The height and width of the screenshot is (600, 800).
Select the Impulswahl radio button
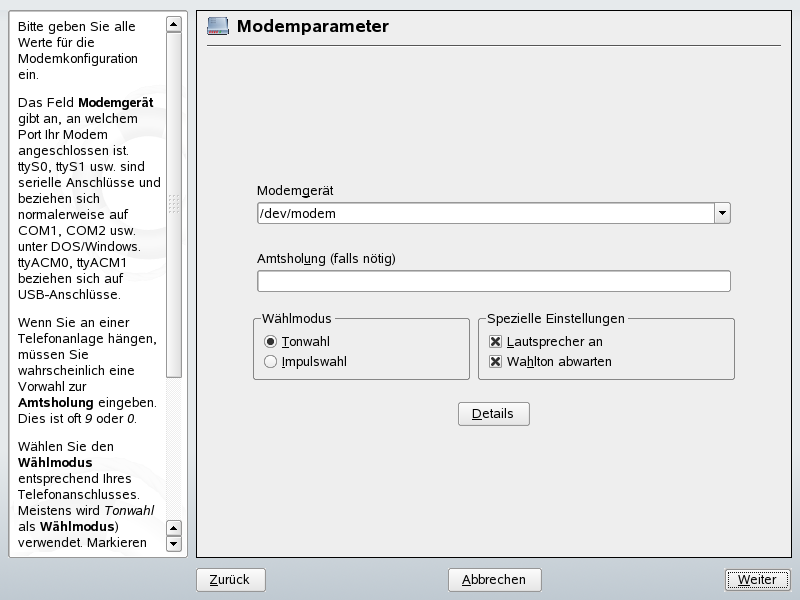click(x=270, y=362)
